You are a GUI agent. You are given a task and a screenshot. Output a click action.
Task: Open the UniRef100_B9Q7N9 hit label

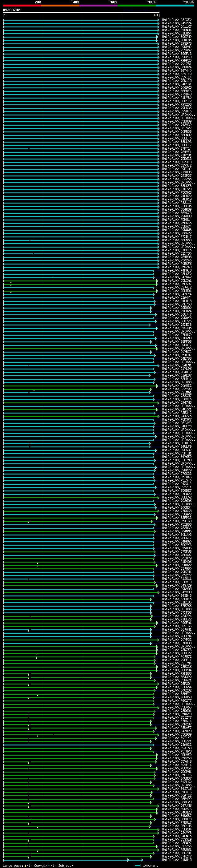(x=177, y=37)
